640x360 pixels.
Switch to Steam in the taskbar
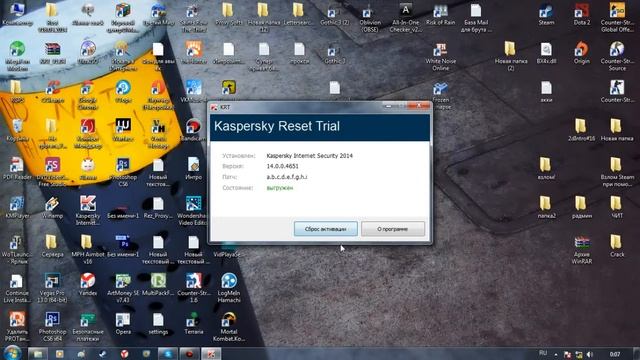coord(103,353)
